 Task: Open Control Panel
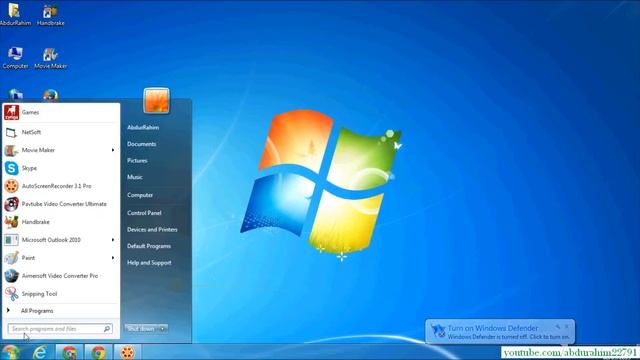pyautogui.click(x=144, y=213)
